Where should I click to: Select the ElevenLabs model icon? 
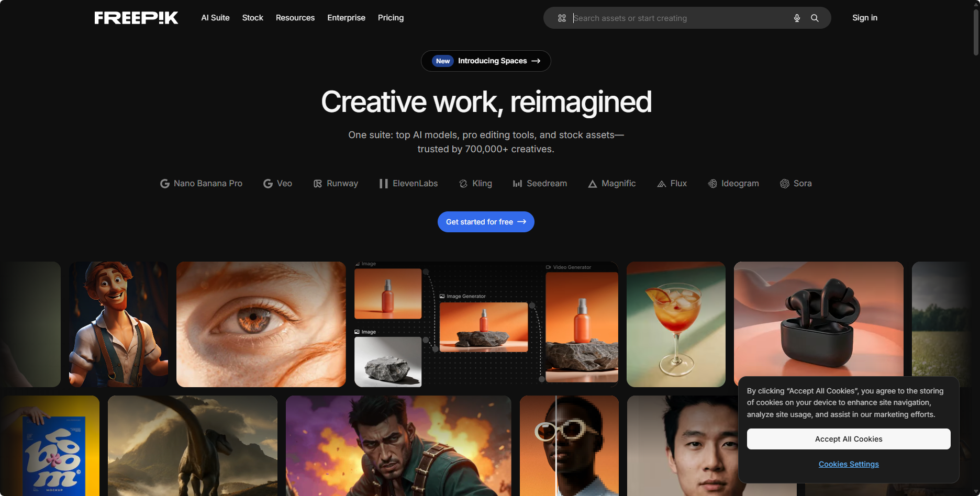[384, 184]
